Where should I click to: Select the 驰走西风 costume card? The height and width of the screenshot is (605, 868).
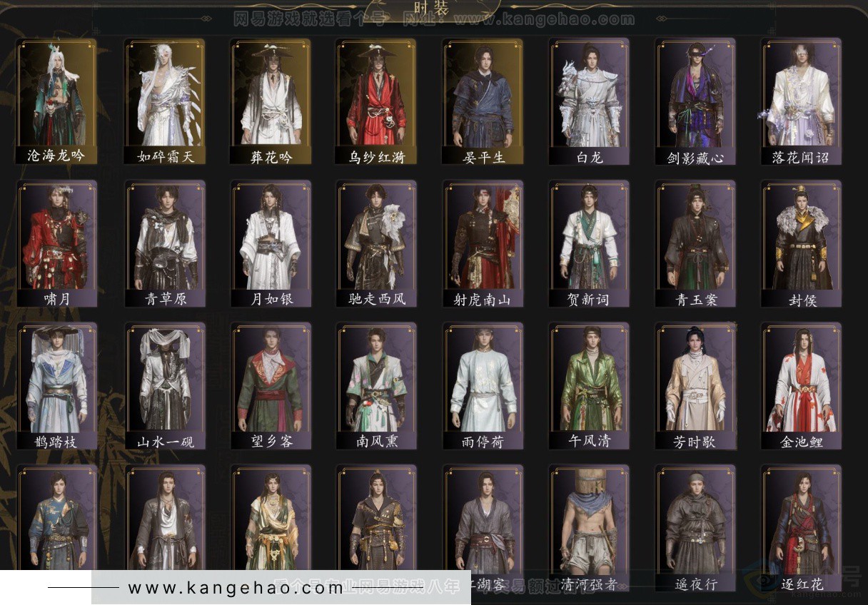(376, 244)
